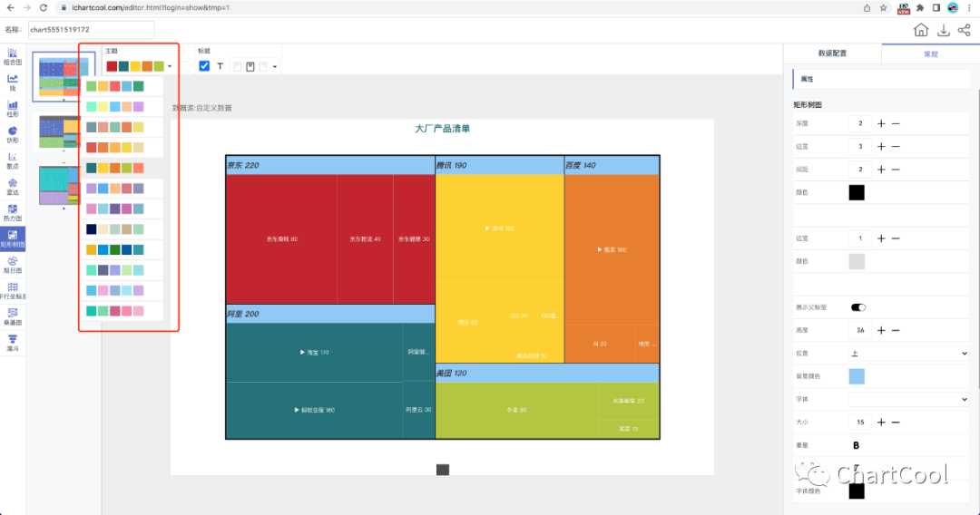Increase 大小 font size with plus button

pyautogui.click(x=881, y=423)
